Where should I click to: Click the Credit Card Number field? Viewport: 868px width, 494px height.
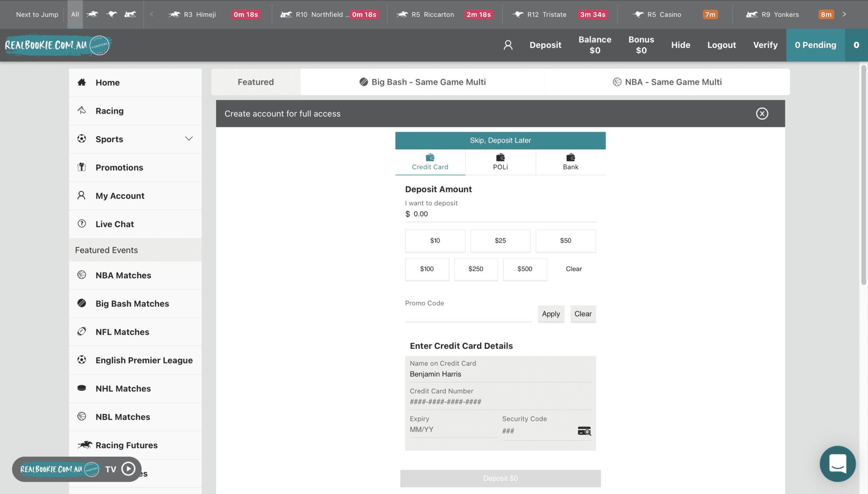tap(500, 402)
